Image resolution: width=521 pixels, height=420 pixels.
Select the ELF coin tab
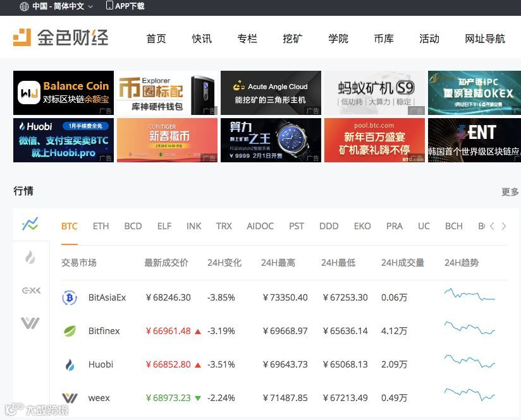(x=164, y=227)
